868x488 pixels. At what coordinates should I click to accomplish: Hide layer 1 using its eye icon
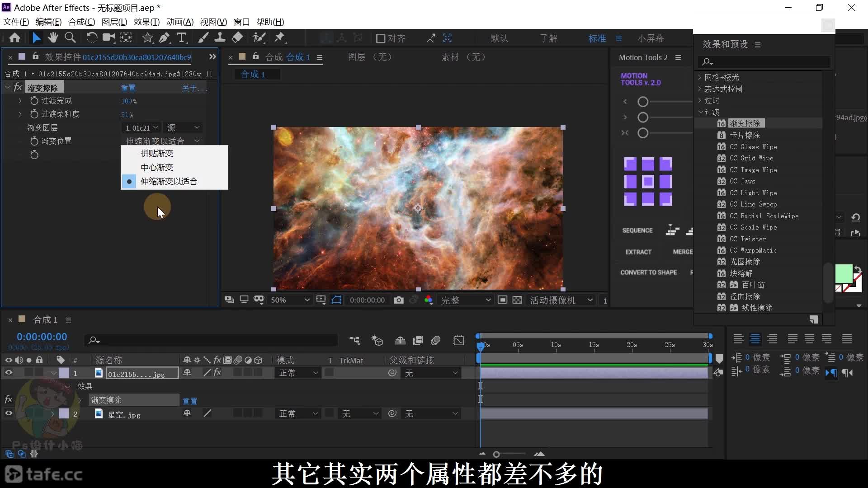point(9,373)
